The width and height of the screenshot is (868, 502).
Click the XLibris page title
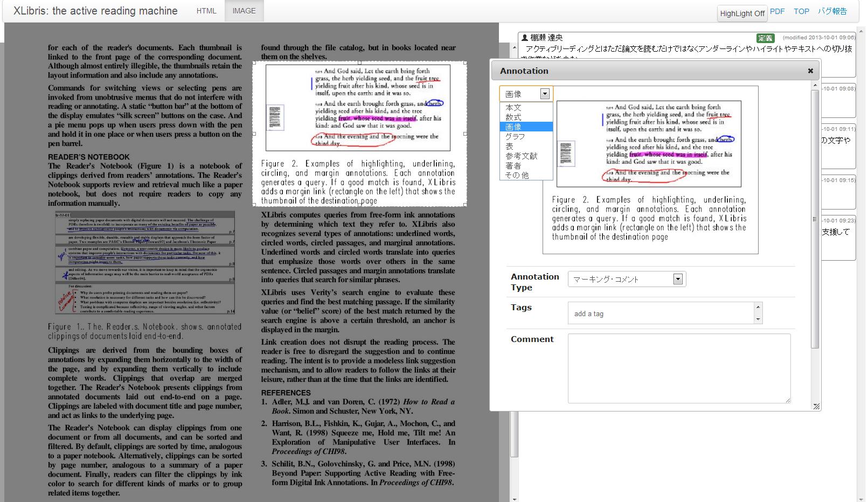(x=95, y=11)
